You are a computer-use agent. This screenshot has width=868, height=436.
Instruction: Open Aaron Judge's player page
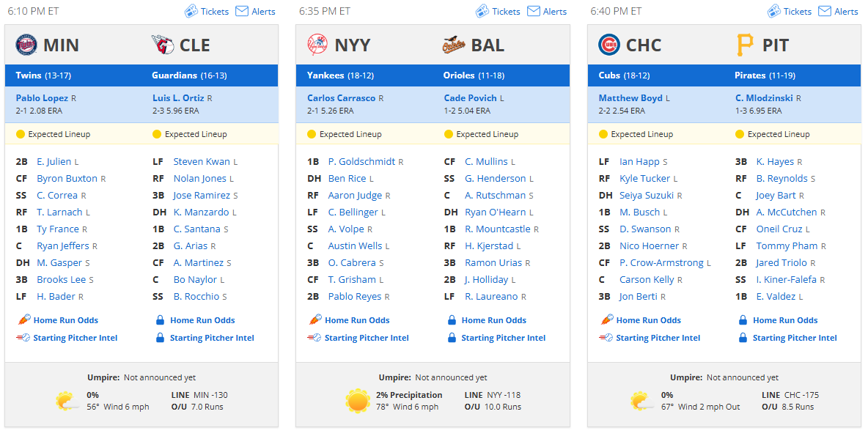click(x=355, y=196)
